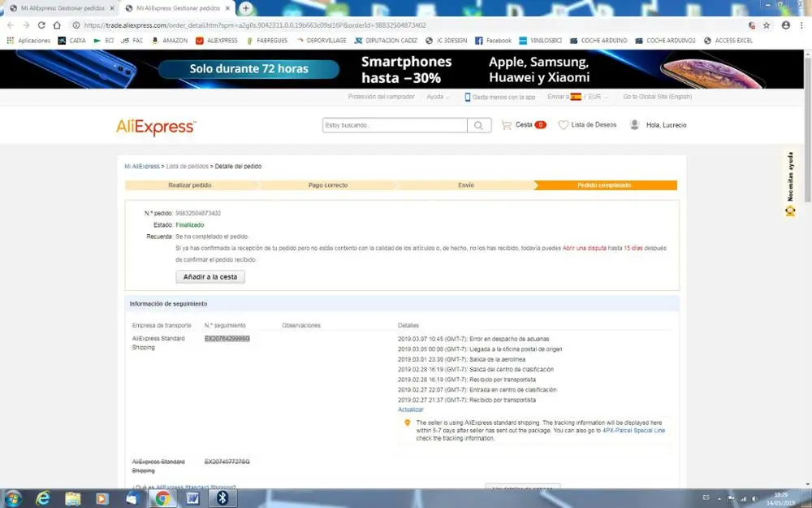
Task: Open File Explorer from the taskbar
Action: [73, 498]
